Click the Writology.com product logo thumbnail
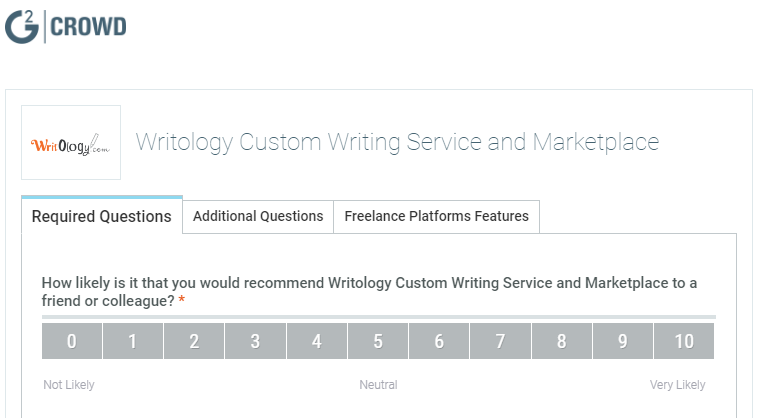The image size is (758, 418). pyautogui.click(x=71, y=143)
